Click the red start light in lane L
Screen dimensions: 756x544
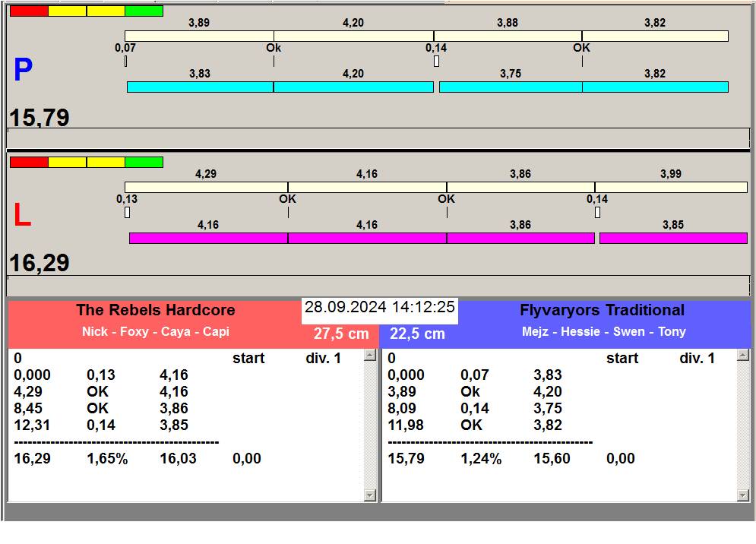coord(29,163)
